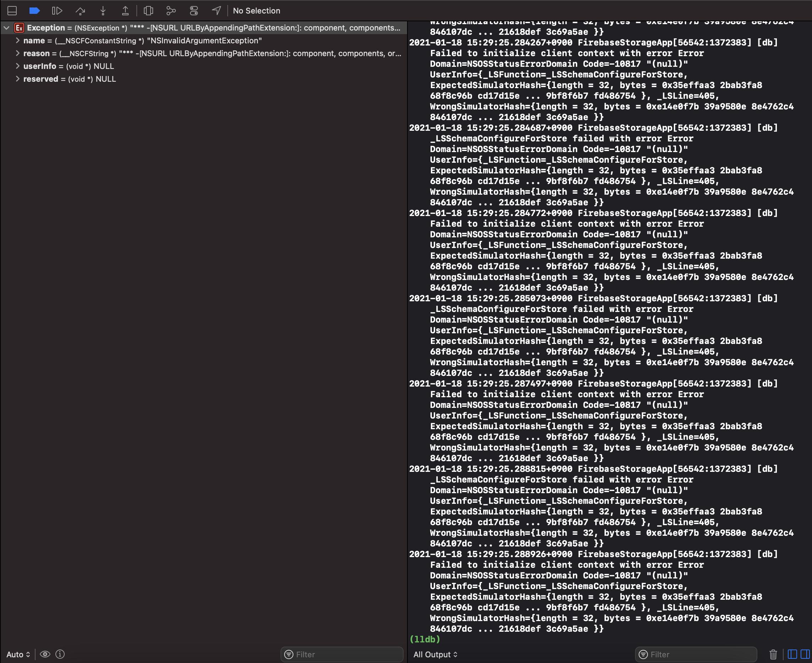Click the console Filter field
812x663 pixels.
tap(696, 654)
